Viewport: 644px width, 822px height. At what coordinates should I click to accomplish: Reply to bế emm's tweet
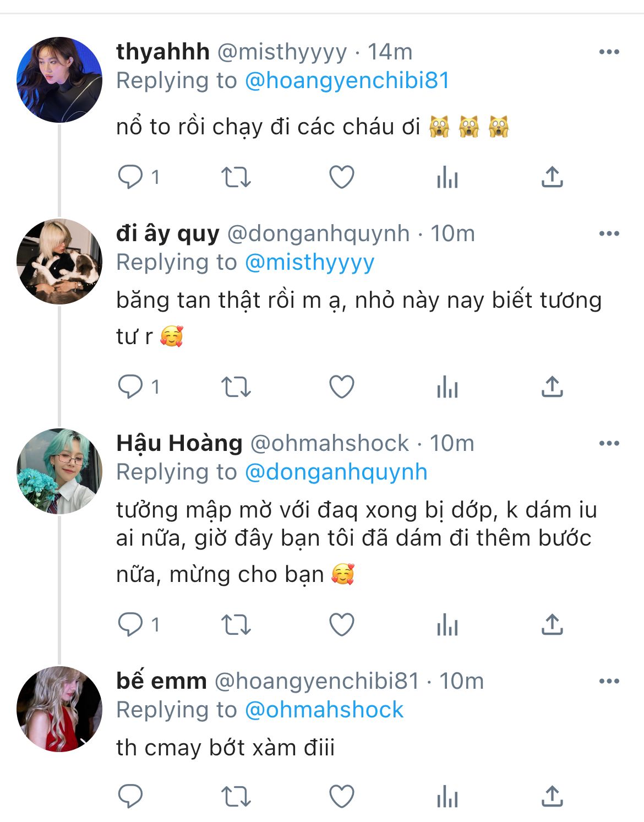(130, 796)
